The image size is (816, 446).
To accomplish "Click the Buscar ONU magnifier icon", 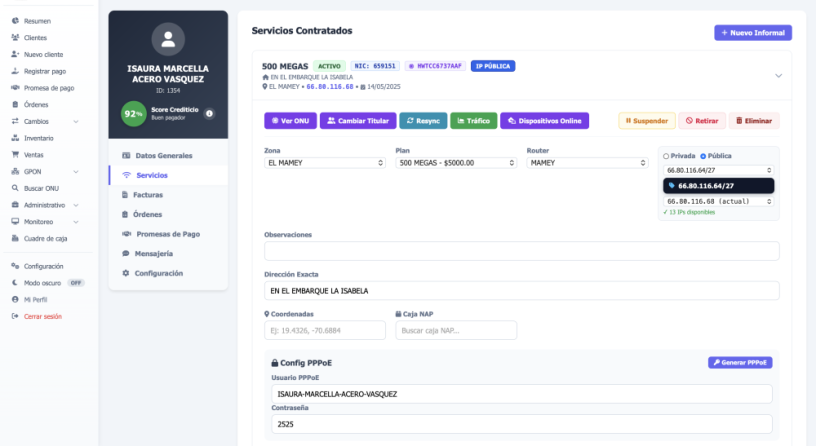I will [15, 188].
